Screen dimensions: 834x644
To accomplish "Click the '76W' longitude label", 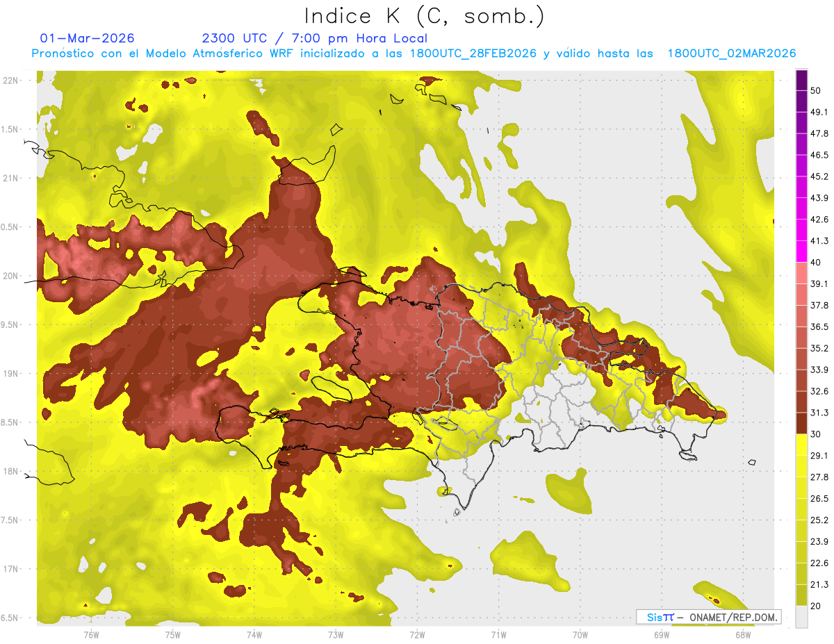I will tap(91, 635).
